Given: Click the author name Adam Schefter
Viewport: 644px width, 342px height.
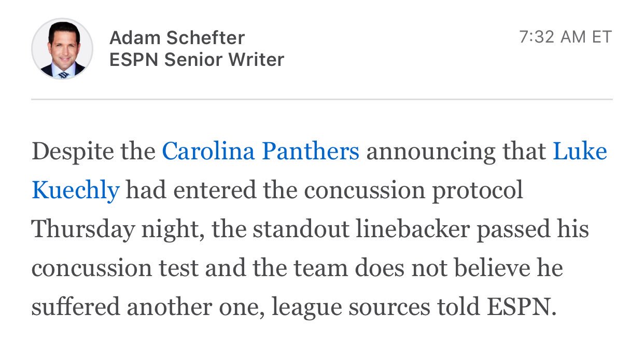Looking at the screenshot, I should [x=177, y=37].
